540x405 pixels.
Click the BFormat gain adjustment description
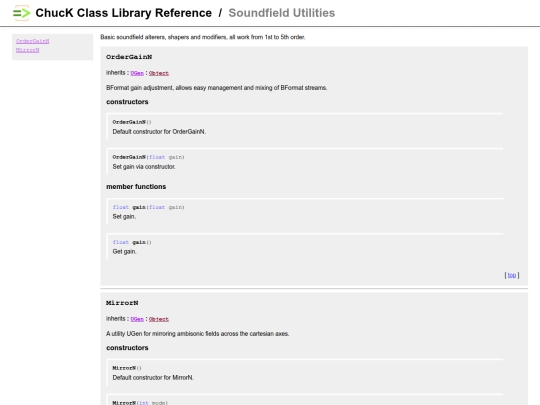click(217, 88)
